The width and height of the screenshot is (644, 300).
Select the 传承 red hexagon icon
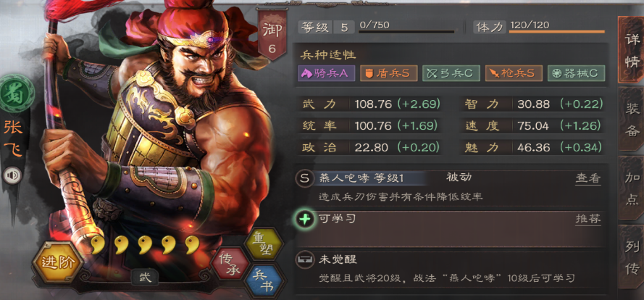tap(230, 264)
